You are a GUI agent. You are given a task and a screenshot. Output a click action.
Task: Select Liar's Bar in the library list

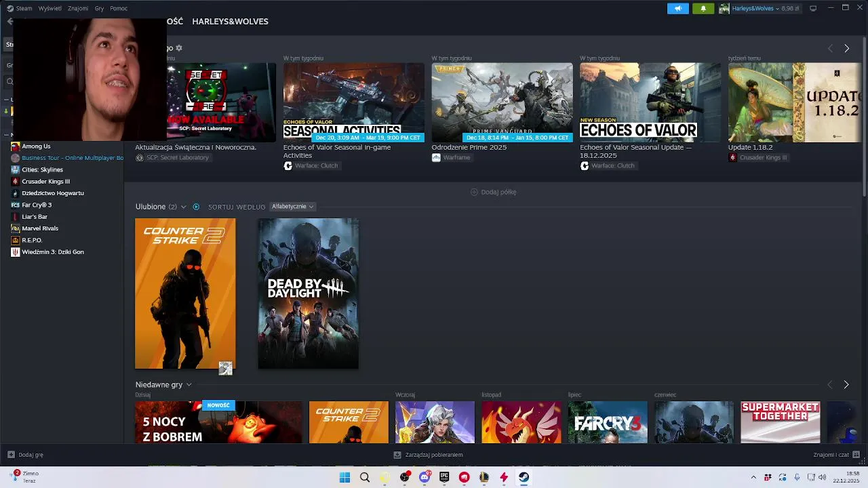(35, 217)
